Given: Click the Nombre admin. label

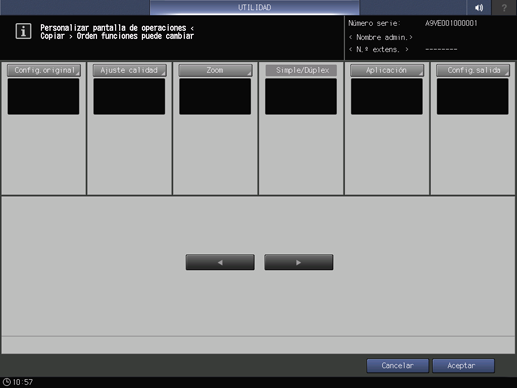Looking at the screenshot, I should pyautogui.click(x=381, y=37).
